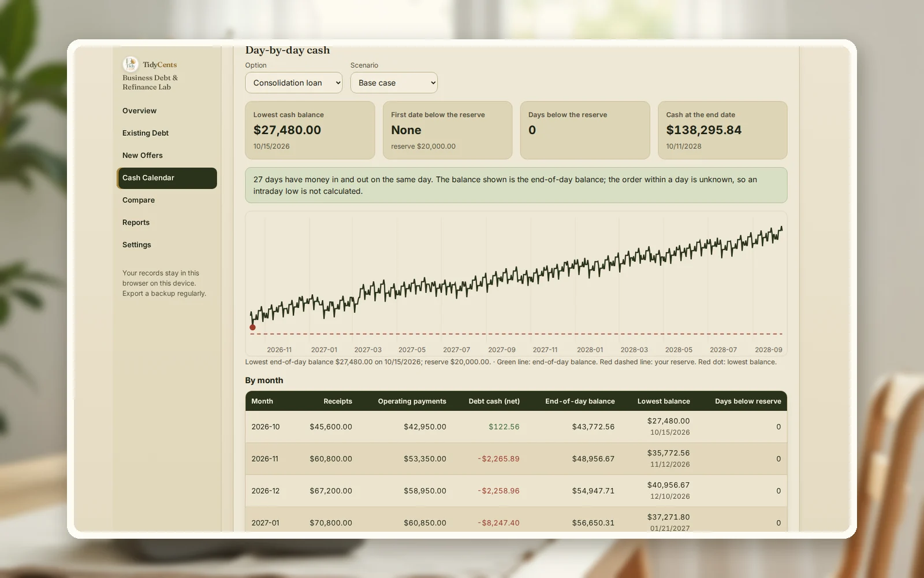Click the -$2,265.89 debt cash value
The image size is (924, 578).
pos(498,459)
